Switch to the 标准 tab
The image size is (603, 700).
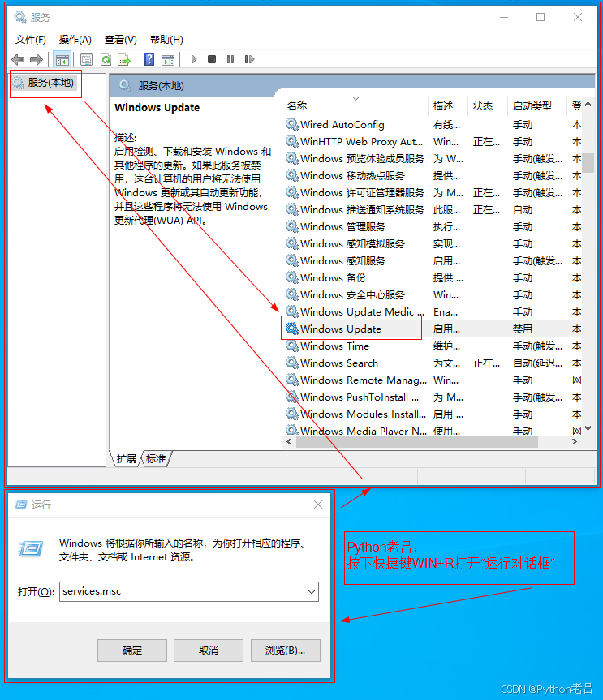tap(156, 458)
